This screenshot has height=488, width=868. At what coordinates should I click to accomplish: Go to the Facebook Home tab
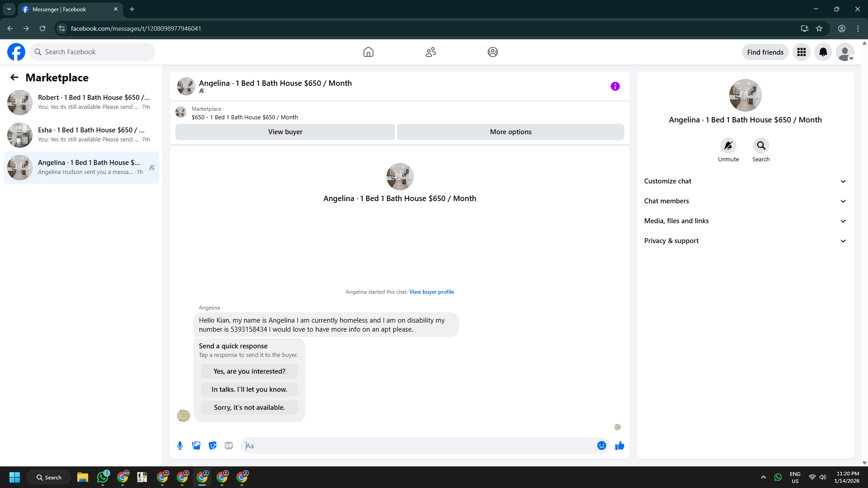(368, 52)
